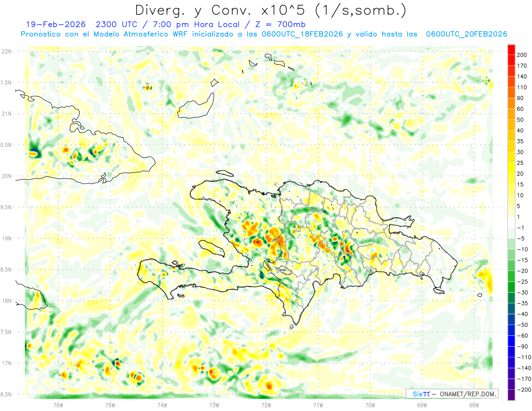Click the "73W" longitude label

214,405
